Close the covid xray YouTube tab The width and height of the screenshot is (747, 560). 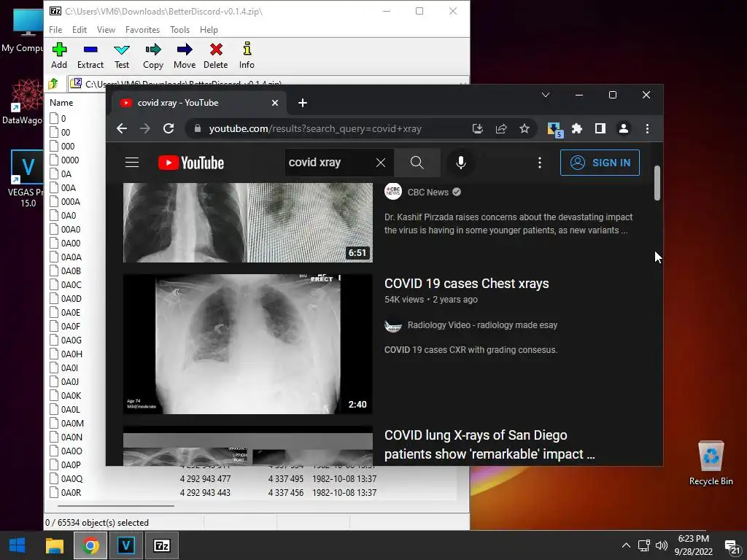click(275, 103)
